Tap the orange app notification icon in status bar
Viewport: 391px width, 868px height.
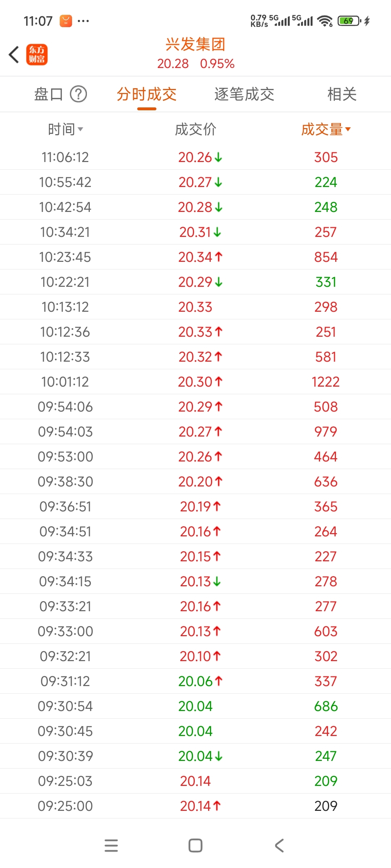(66, 21)
